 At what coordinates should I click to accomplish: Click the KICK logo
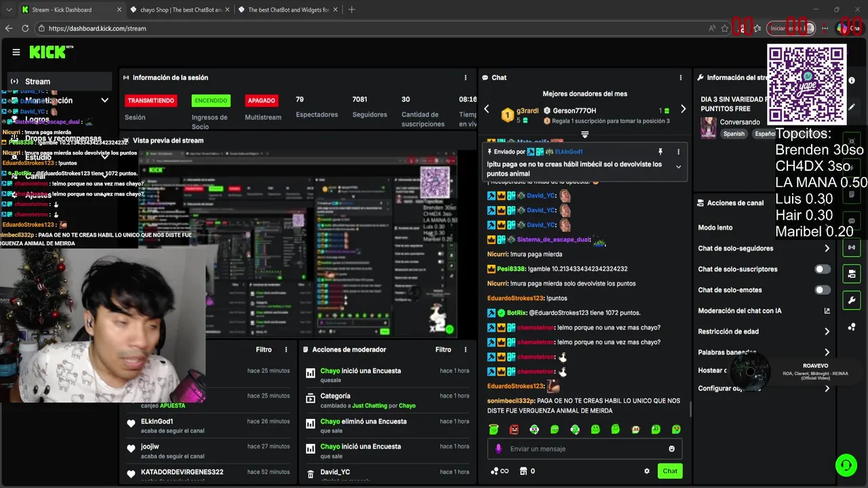click(52, 52)
